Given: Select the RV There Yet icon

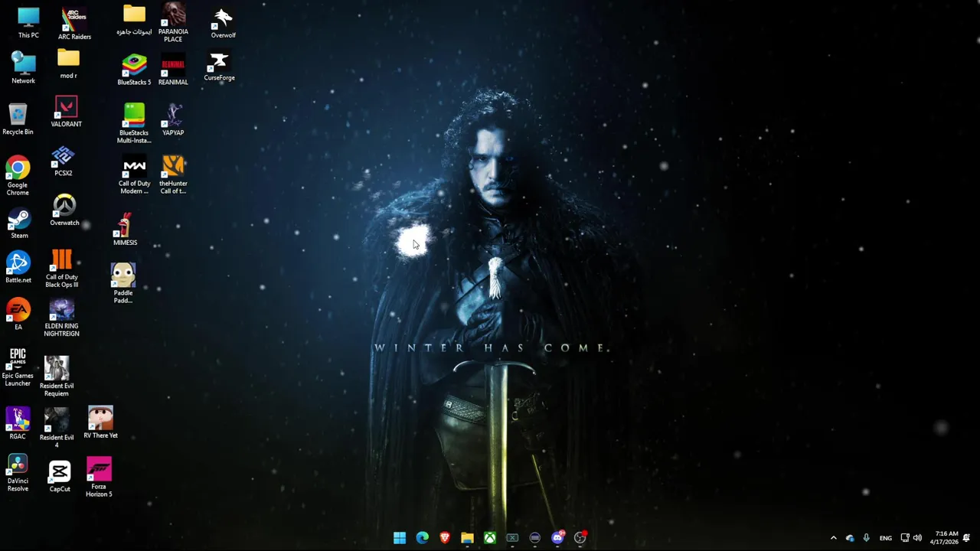Looking at the screenshot, I should click(x=100, y=422).
